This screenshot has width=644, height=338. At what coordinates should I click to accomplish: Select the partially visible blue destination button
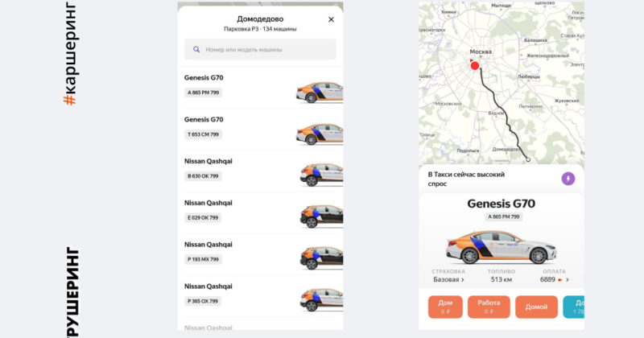[574, 307]
